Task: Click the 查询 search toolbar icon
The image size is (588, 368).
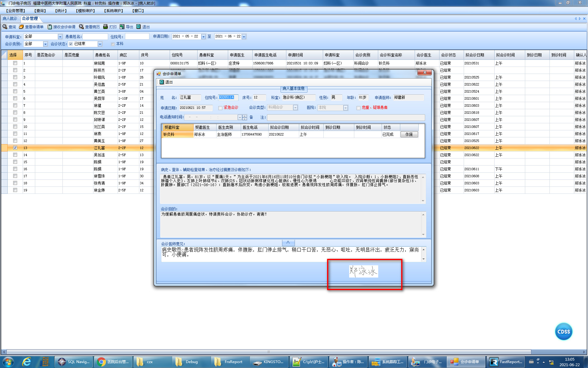Action: coord(5,27)
